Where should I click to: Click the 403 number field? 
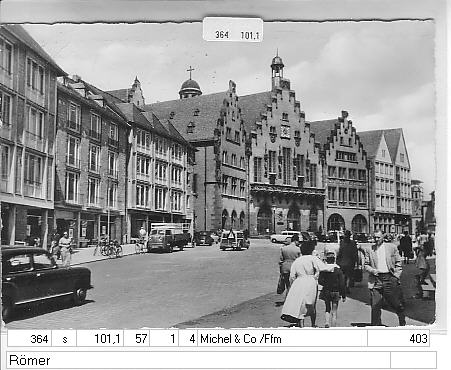tap(398, 339)
